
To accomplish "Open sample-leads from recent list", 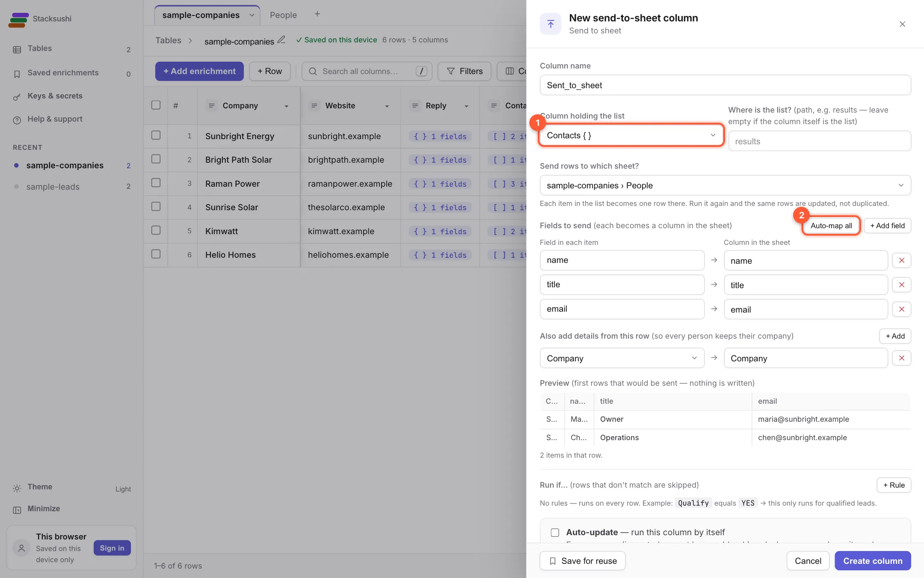I will coord(71,187).
